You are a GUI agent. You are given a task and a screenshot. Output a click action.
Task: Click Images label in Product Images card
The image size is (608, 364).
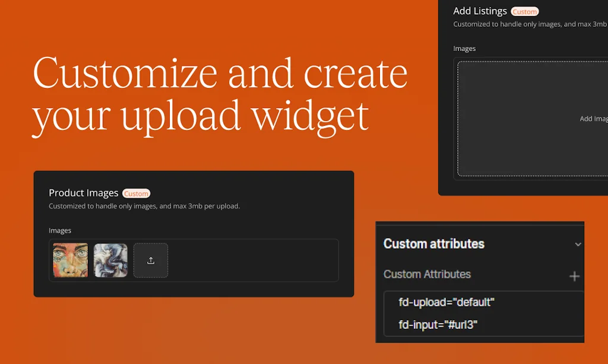60,230
